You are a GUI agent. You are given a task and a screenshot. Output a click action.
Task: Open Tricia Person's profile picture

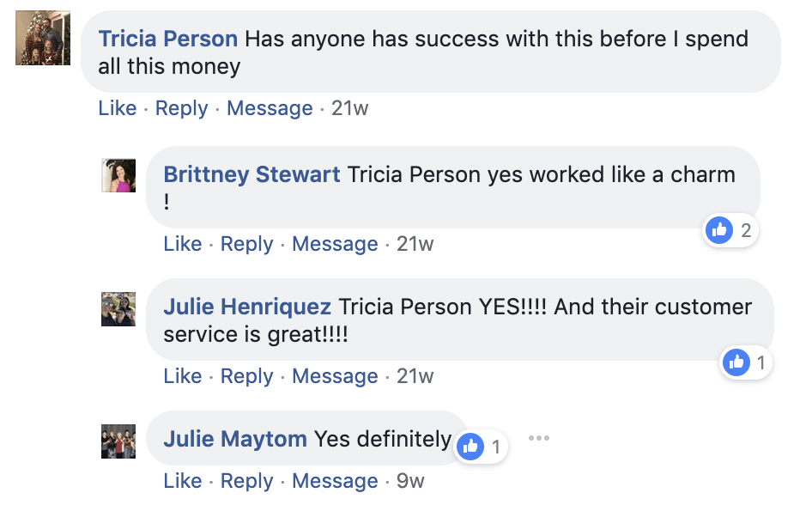point(43,38)
